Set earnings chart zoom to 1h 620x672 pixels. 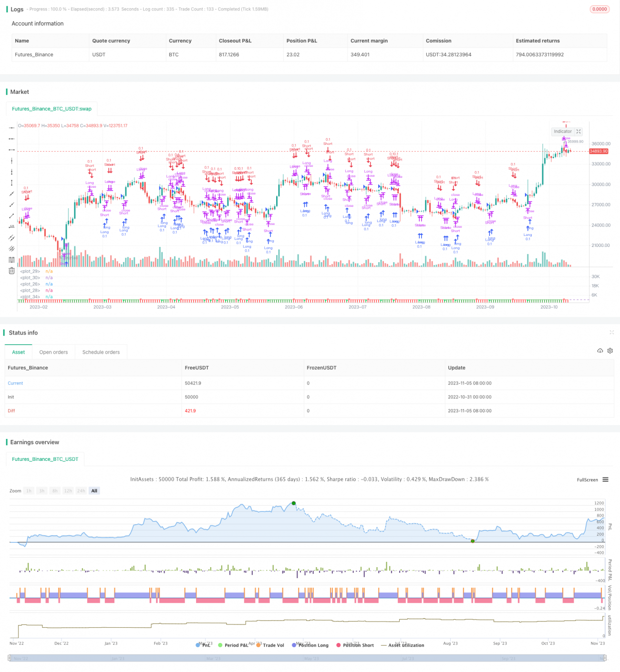[29, 491]
